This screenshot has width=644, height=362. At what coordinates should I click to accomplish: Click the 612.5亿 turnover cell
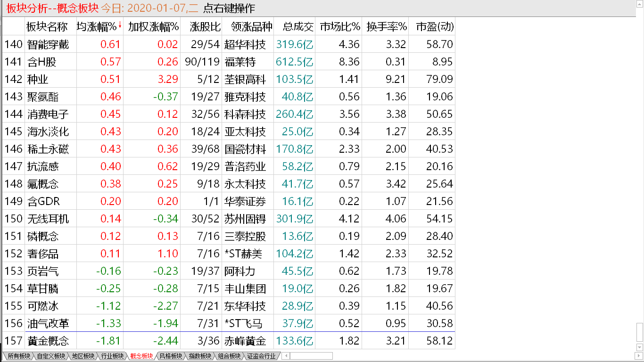[x=295, y=62]
